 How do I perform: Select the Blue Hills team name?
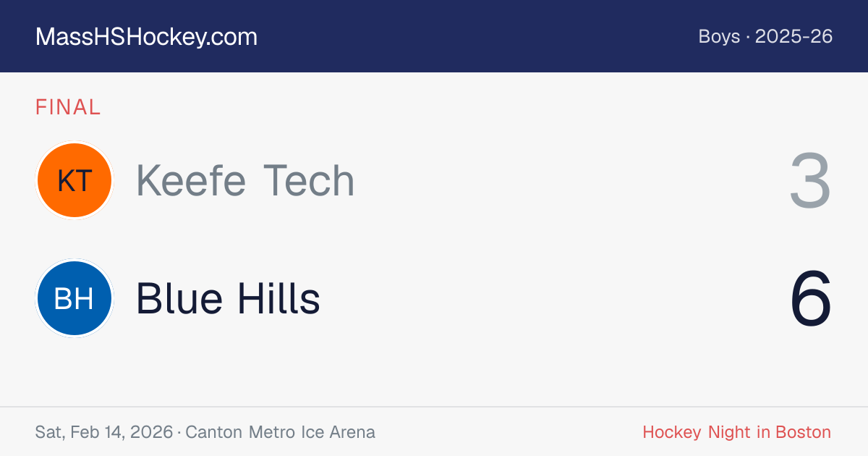tap(228, 298)
